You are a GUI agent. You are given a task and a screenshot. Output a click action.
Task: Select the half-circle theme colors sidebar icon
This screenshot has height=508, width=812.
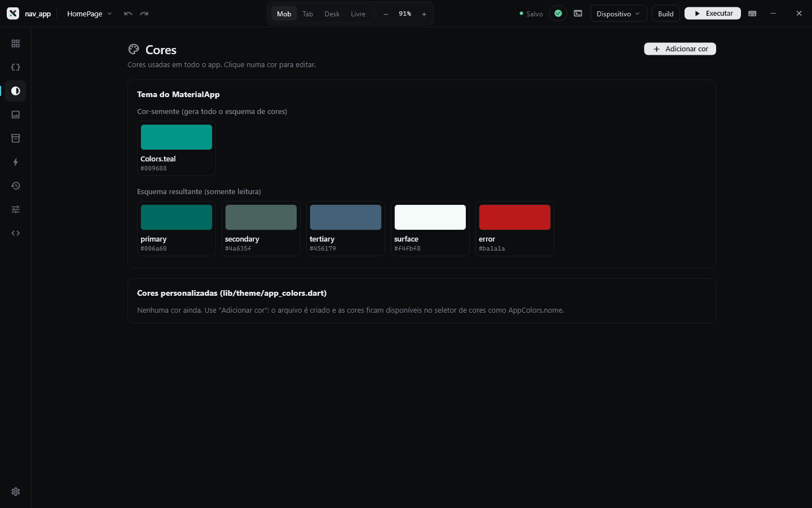[x=16, y=91]
